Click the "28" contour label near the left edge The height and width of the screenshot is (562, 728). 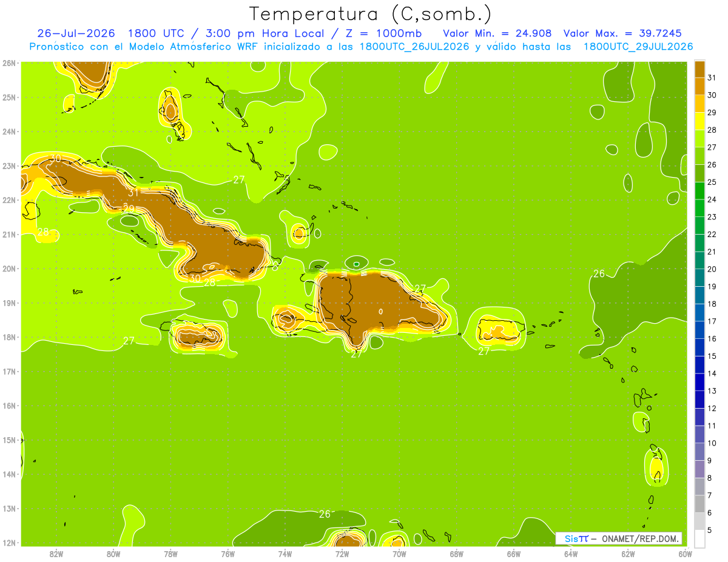point(43,232)
